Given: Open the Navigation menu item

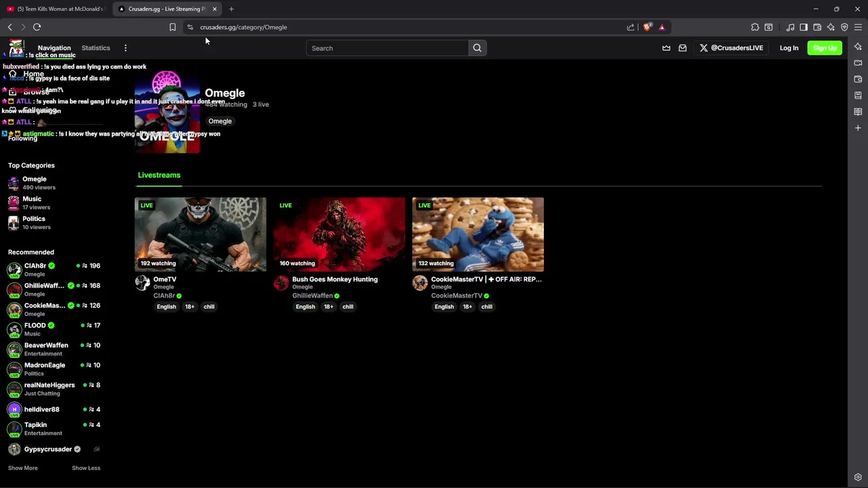Looking at the screenshot, I should (54, 48).
